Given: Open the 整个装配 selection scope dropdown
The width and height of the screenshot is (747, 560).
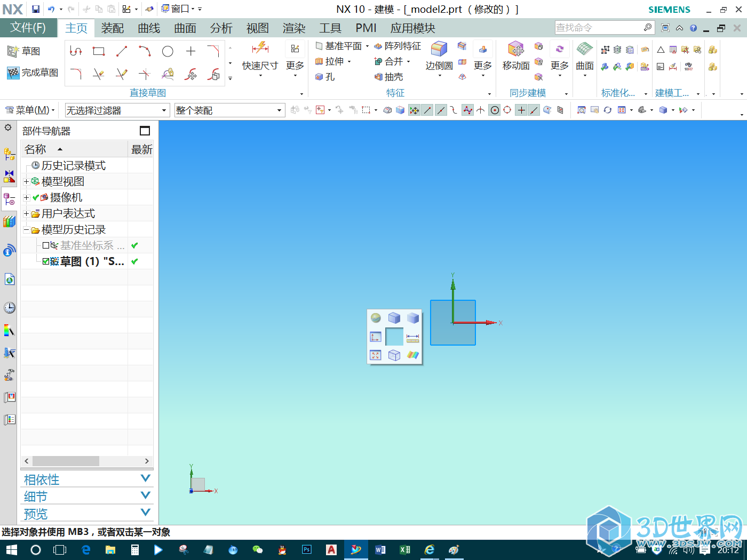Looking at the screenshot, I should 229,110.
